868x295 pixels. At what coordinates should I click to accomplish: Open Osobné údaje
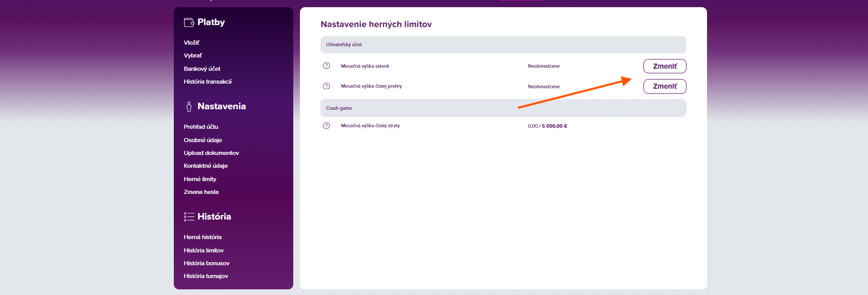point(203,140)
